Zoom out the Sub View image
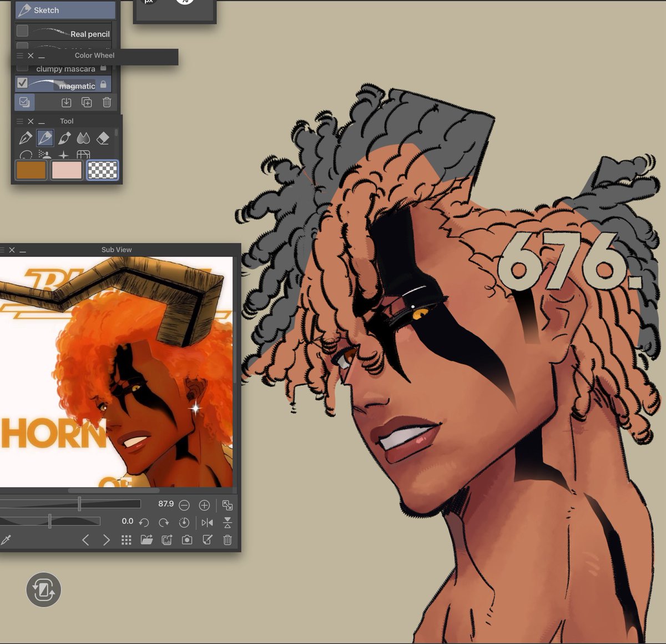 pyautogui.click(x=184, y=505)
